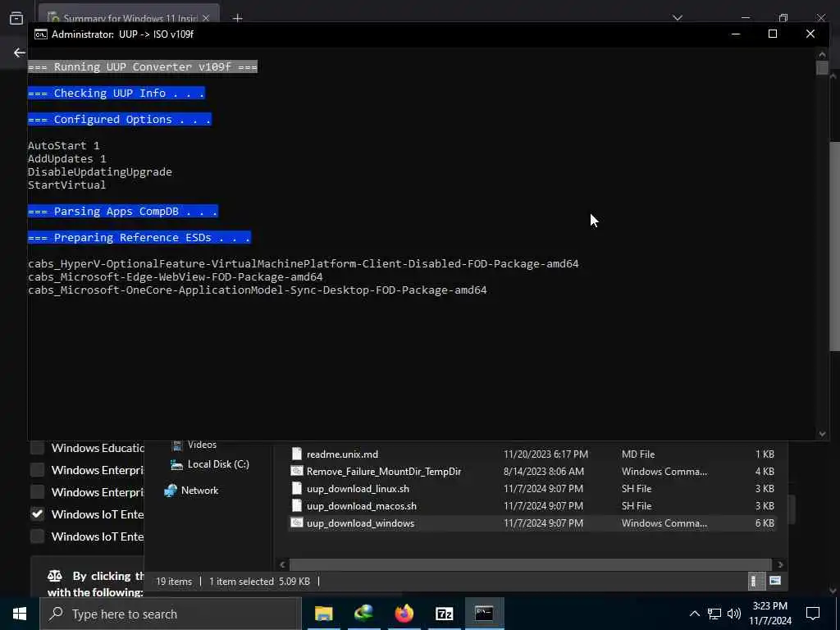The width and height of the screenshot is (840, 630).
Task: Toggle second Windows Enterprise checkbox
Action: coord(37,492)
